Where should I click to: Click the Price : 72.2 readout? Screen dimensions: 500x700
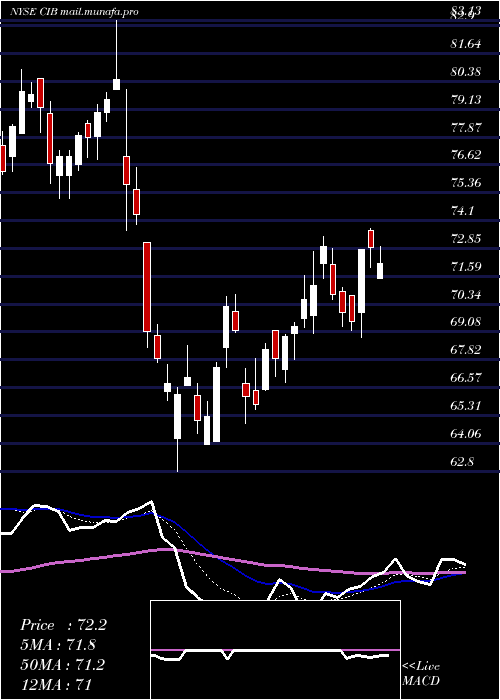coord(63,625)
